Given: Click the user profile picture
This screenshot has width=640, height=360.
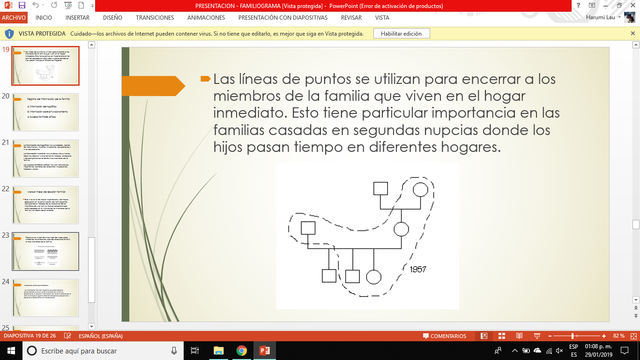Looking at the screenshot, I should [x=630, y=18].
